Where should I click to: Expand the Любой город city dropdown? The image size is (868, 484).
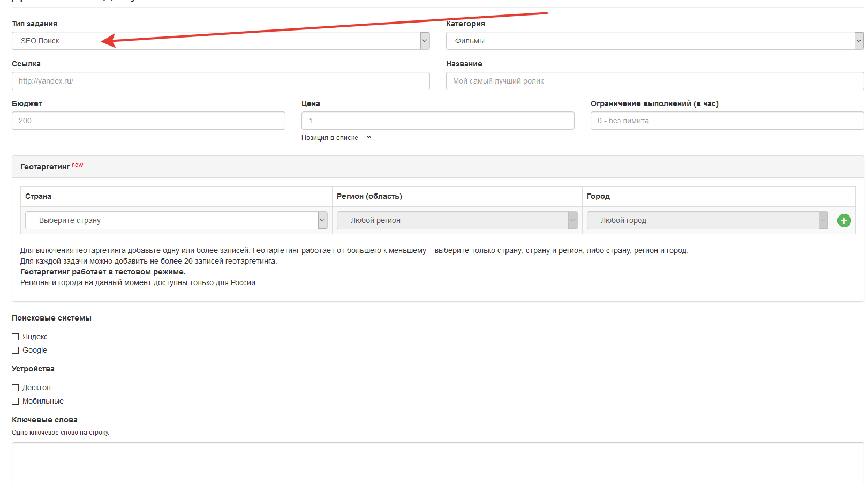(x=707, y=220)
